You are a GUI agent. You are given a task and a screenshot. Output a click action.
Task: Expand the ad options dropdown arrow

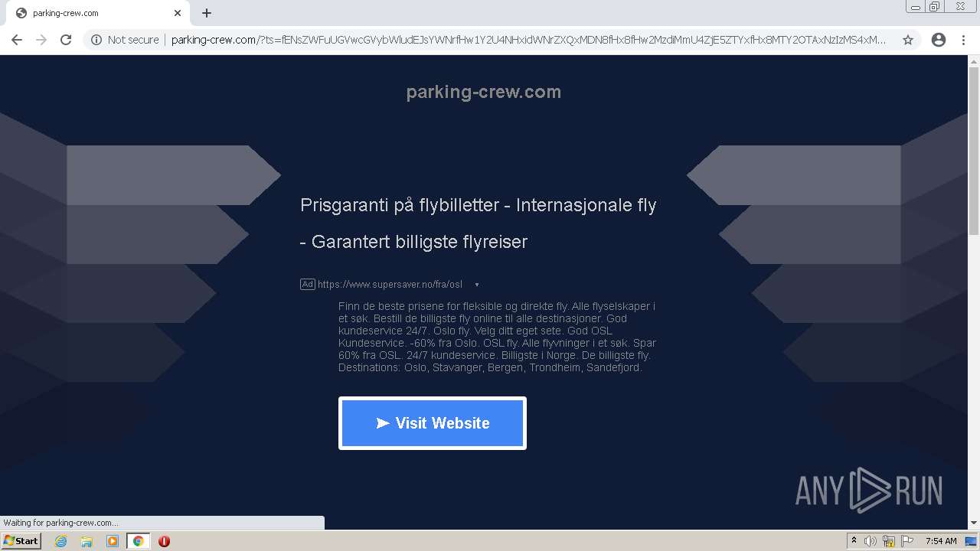[477, 285]
